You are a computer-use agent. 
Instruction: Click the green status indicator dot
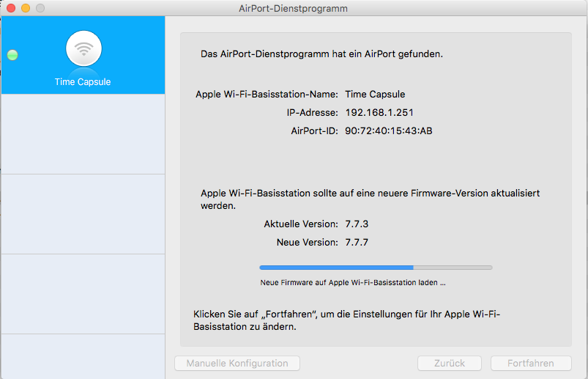pyautogui.click(x=12, y=55)
